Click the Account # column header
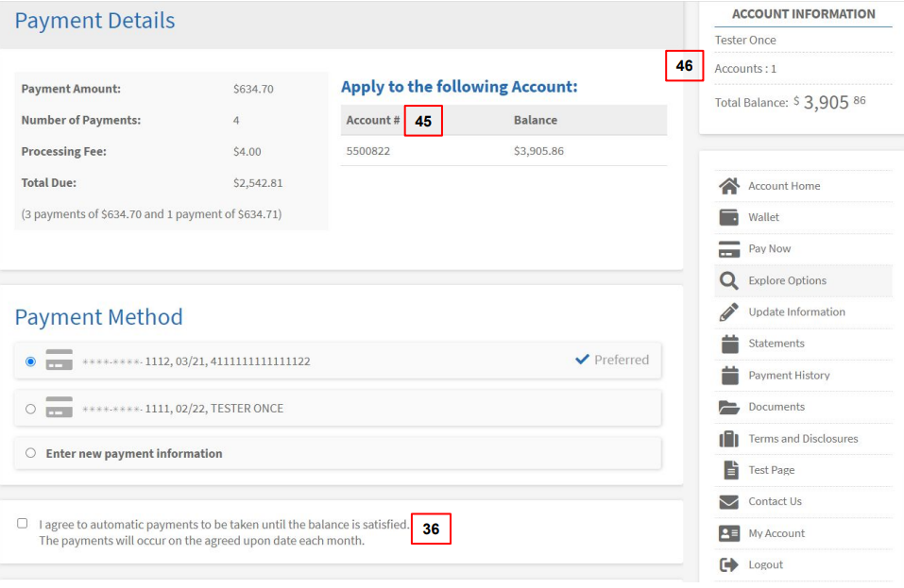The height and width of the screenshot is (588, 904). coord(372,120)
